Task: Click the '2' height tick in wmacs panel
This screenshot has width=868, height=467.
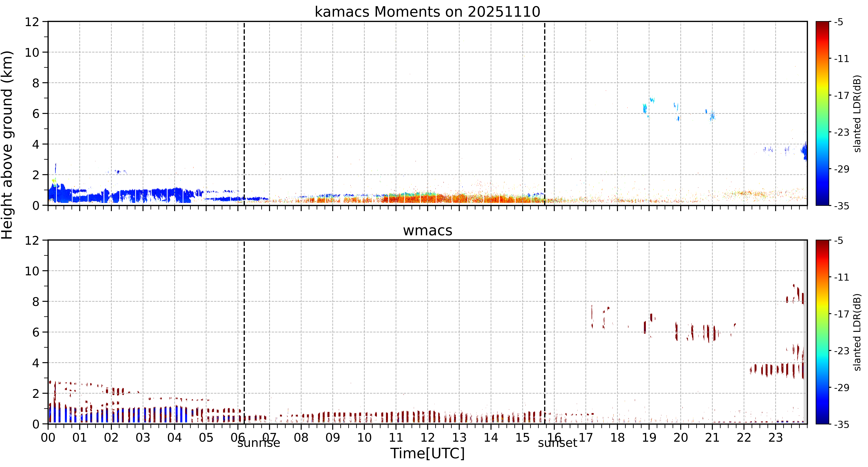Action: [x=36, y=394]
